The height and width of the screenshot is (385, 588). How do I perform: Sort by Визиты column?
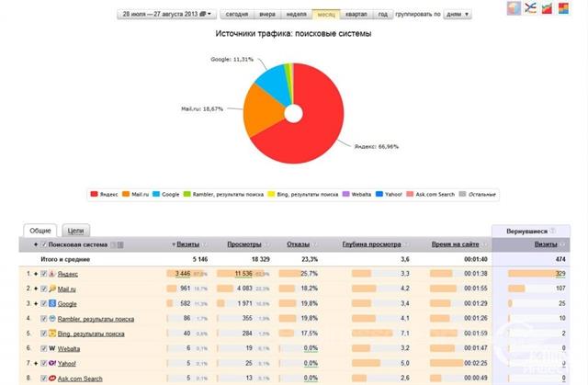(187, 244)
